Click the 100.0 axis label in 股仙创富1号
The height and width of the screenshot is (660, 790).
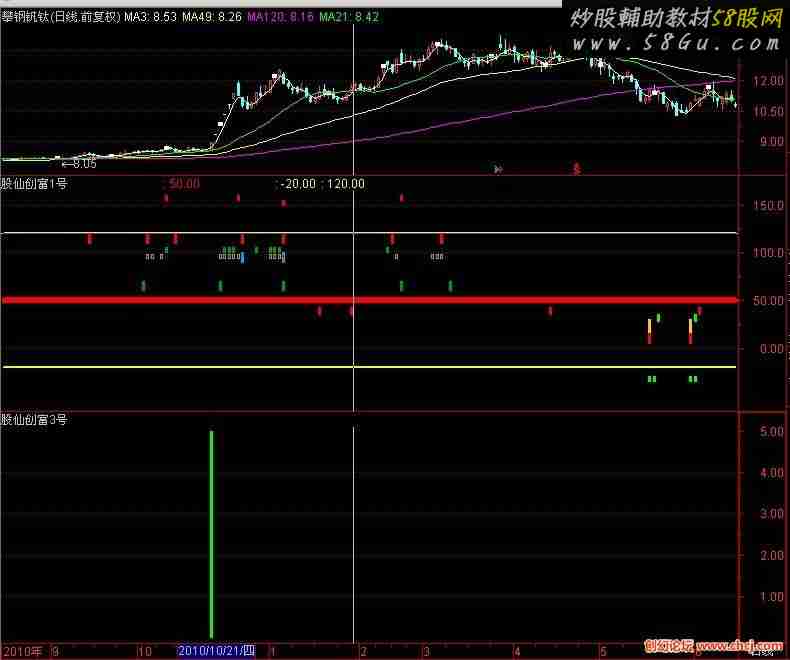click(768, 252)
